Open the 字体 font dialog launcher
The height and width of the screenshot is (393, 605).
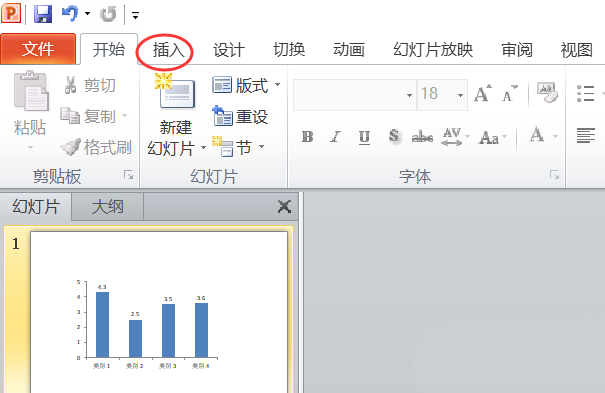coord(554,175)
